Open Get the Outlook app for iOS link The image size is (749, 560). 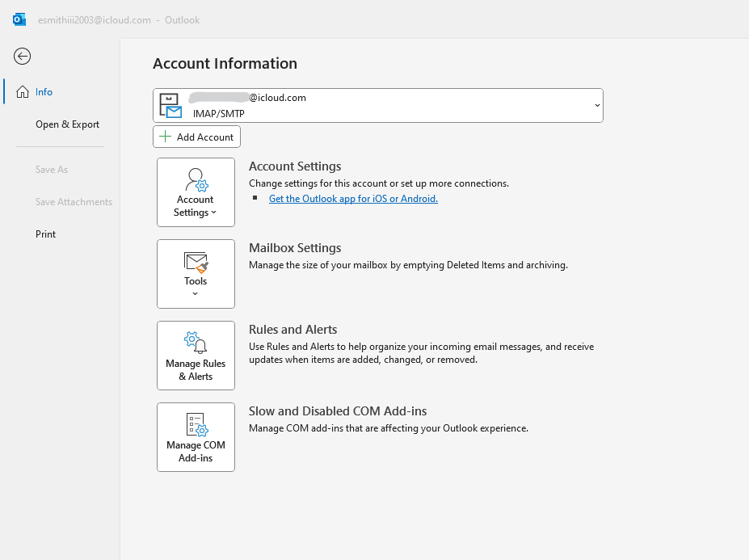click(353, 199)
